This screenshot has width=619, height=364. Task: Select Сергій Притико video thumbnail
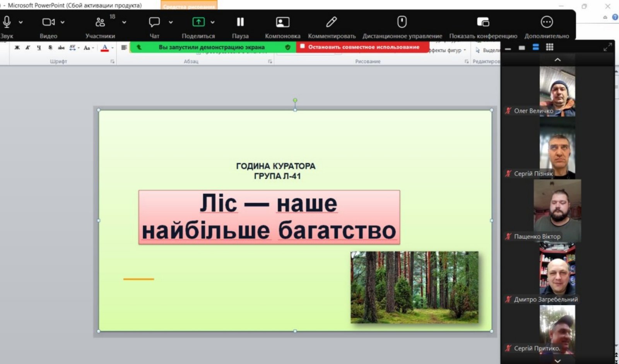click(557, 330)
